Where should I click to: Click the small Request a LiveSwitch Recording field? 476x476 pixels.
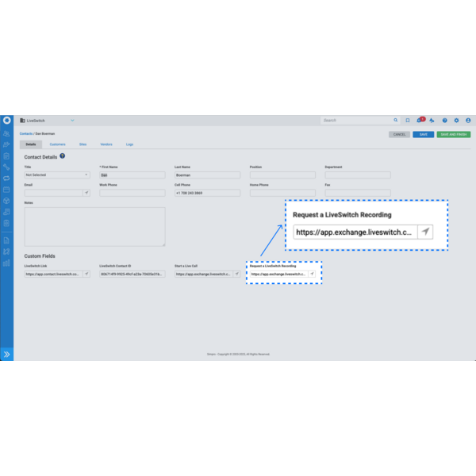[279, 274]
